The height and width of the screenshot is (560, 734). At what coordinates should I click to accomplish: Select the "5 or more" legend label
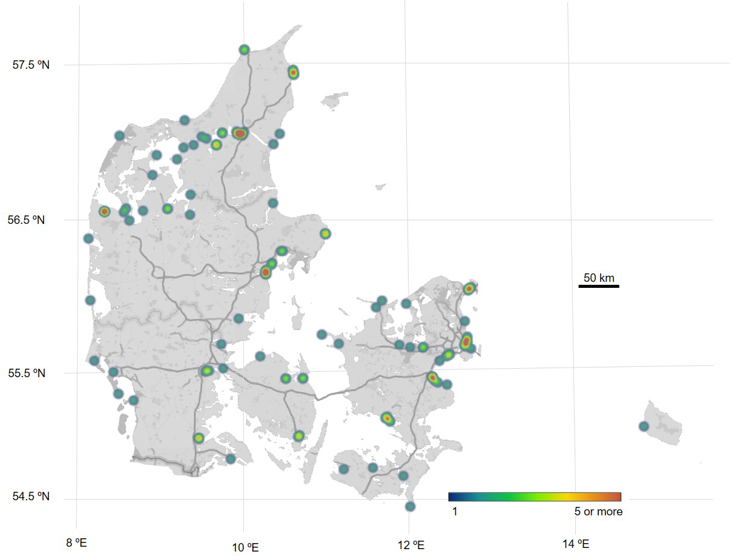pyautogui.click(x=598, y=512)
